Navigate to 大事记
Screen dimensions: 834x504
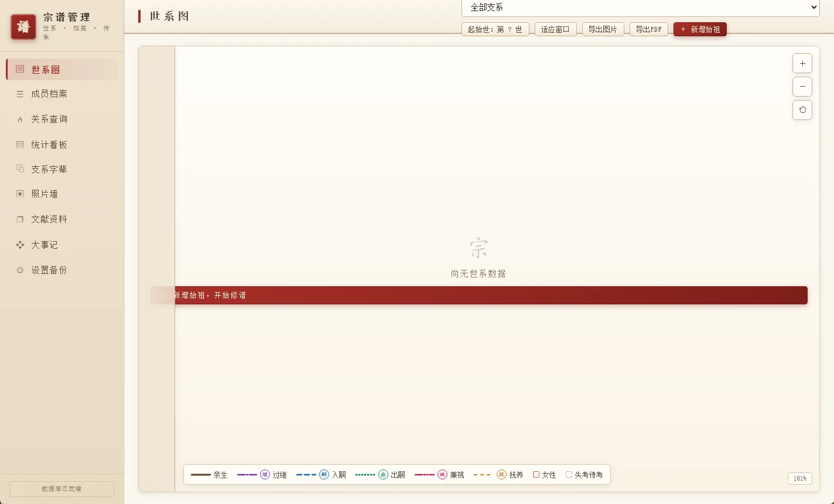(x=62, y=245)
